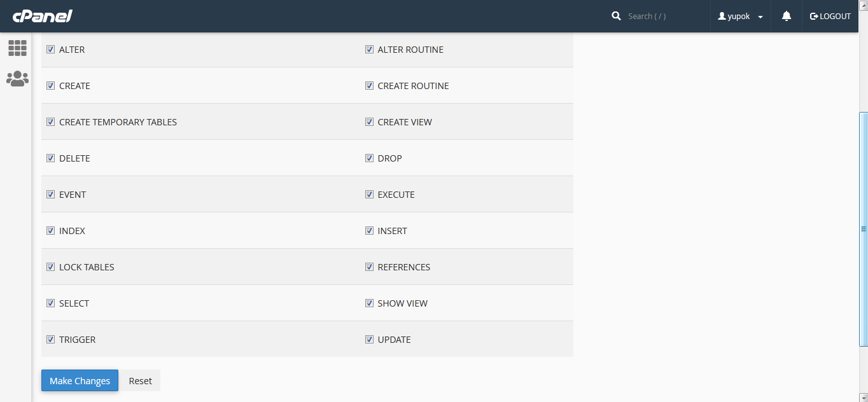868x402 pixels.
Task: Expand the yupok user dropdown
Action: click(760, 17)
